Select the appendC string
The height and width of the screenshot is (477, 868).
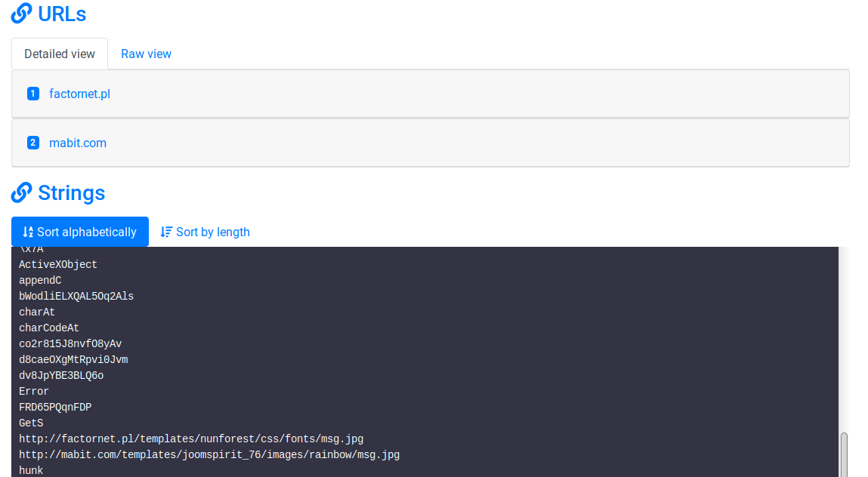point(40,281)
